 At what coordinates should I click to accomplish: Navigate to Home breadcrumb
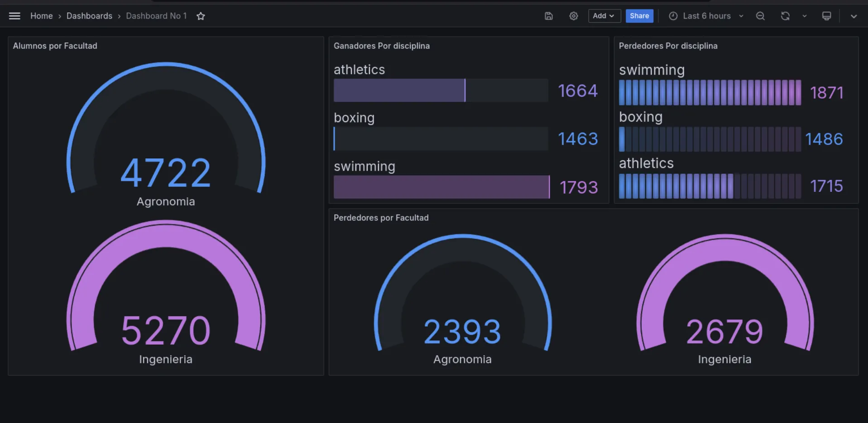[42, 15]
